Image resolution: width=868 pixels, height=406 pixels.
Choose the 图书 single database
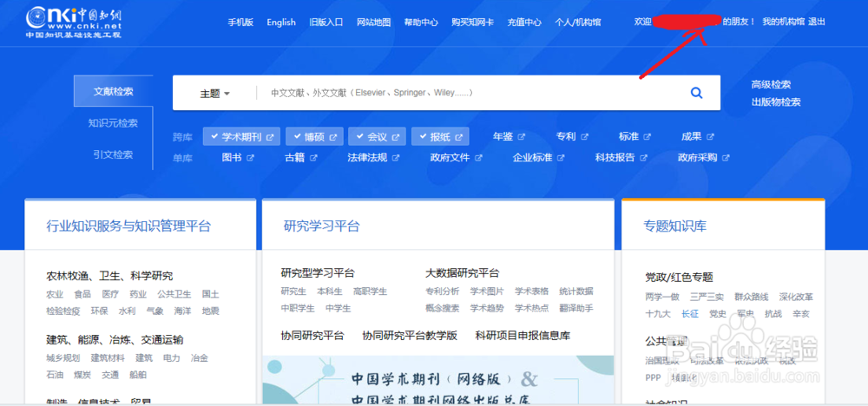pos(232,158)
